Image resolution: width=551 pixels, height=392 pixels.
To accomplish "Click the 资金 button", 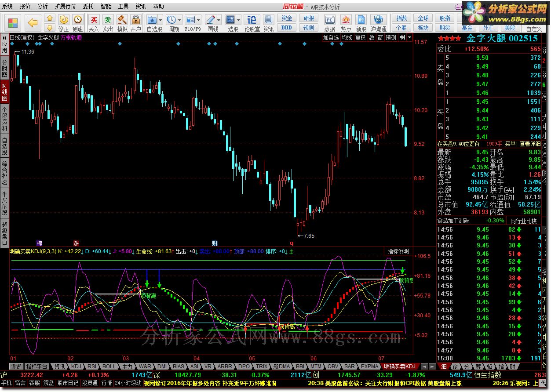I will pos(287,18).
